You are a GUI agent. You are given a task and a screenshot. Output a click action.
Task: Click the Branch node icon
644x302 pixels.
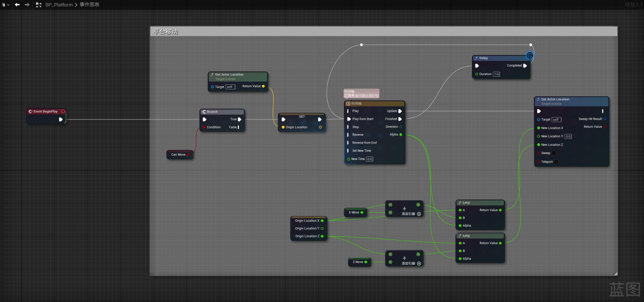click(204, 112)
